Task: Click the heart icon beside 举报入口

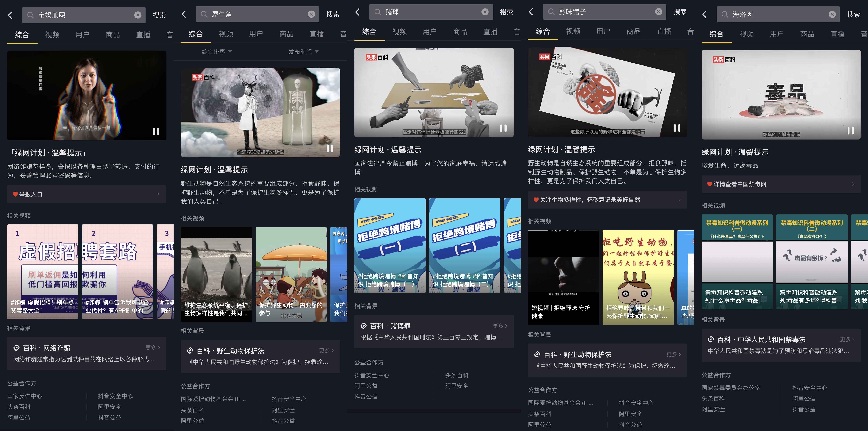Action: point(15,194)
